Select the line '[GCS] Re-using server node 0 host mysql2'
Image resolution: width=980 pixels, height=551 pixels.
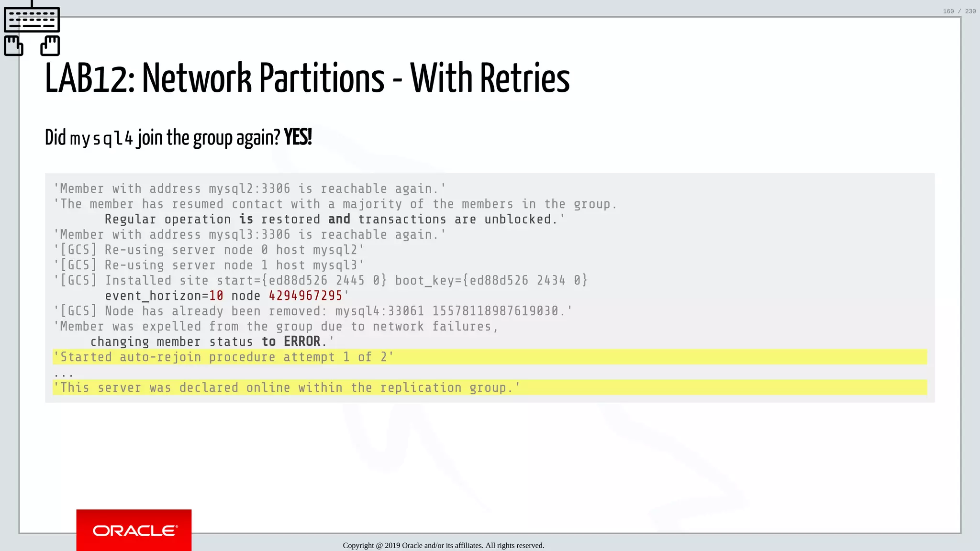coord(209,250)
